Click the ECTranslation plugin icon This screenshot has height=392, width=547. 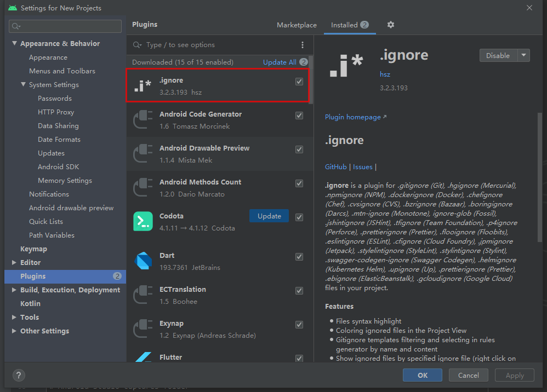pos(143,295)
